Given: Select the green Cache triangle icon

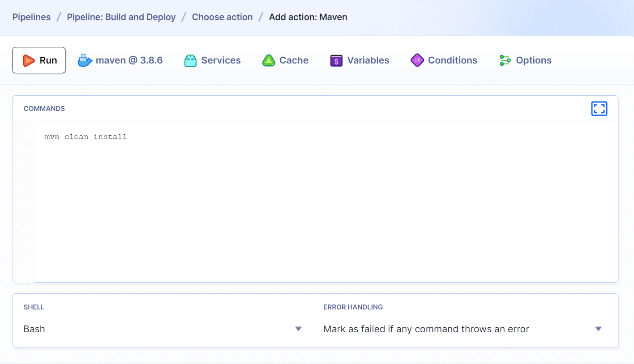Looking at the screenshot, I should tap(269, 60).
